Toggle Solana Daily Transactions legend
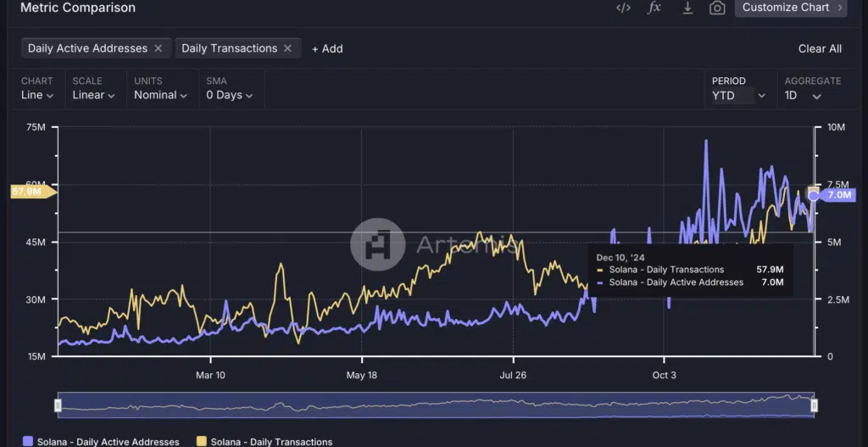Image resolution: width=868 pixels, height=447 pixels. point(264,442)
